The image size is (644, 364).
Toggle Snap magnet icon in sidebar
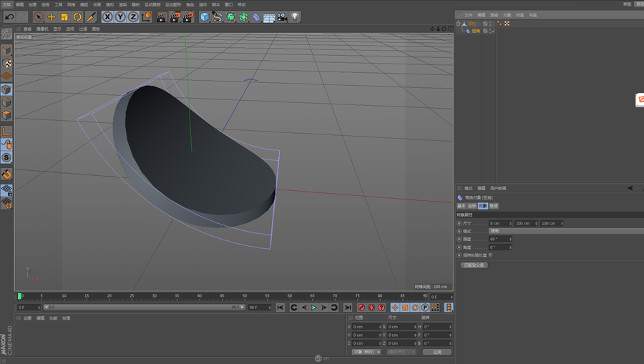[x=6, y=174]
